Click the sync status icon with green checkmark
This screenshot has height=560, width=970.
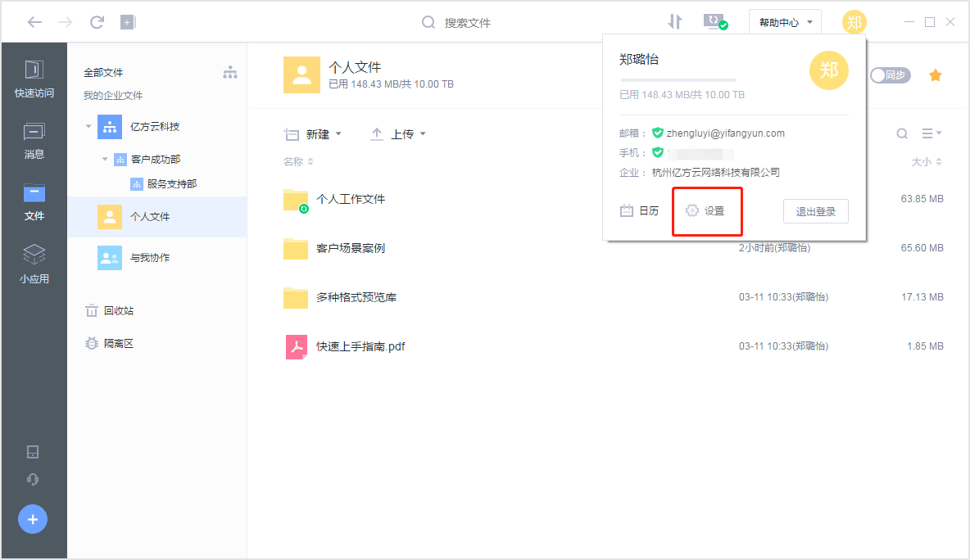(x=716, y=22)
